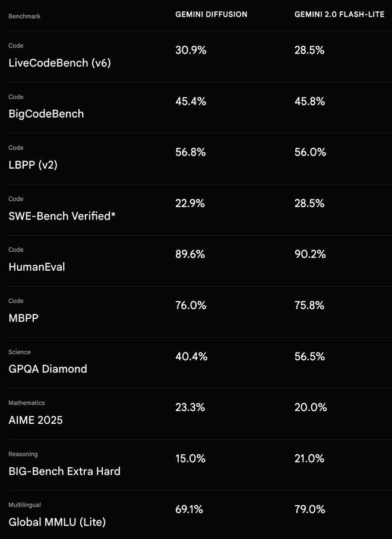The image size is (392, 539).
Task: Click the BIG-Bench Extra Hard row title
Action: (x=64, y=471)
